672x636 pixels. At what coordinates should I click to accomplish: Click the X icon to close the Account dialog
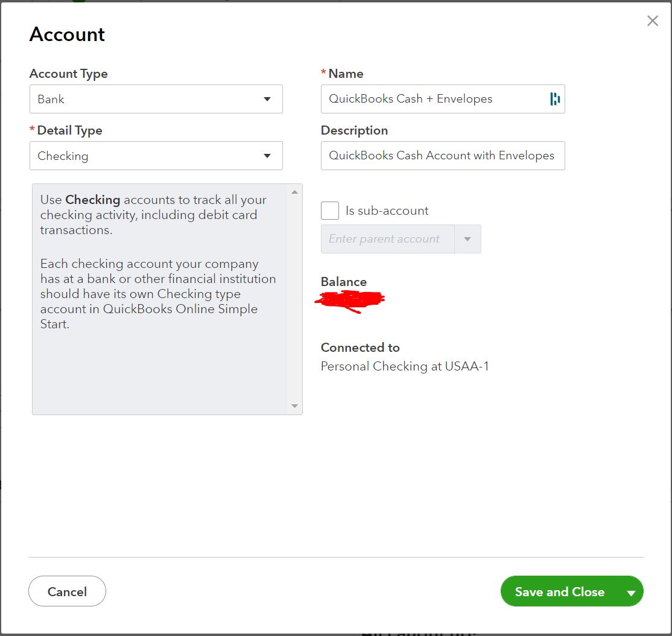click(x=652, y=21)
